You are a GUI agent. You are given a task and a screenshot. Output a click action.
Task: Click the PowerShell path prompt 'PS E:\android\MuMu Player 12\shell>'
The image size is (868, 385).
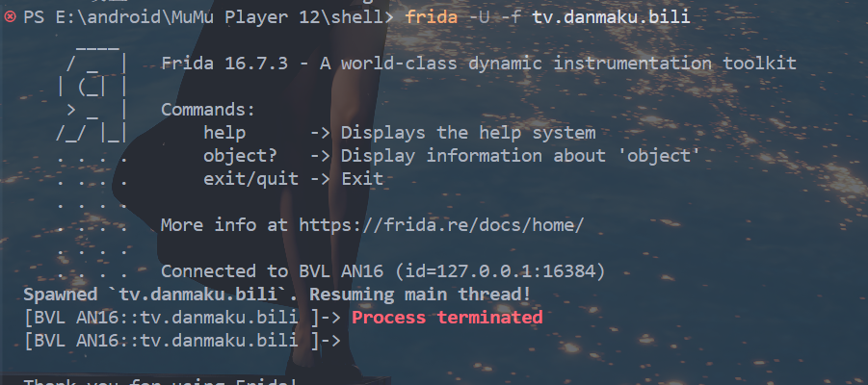point(209,16)
